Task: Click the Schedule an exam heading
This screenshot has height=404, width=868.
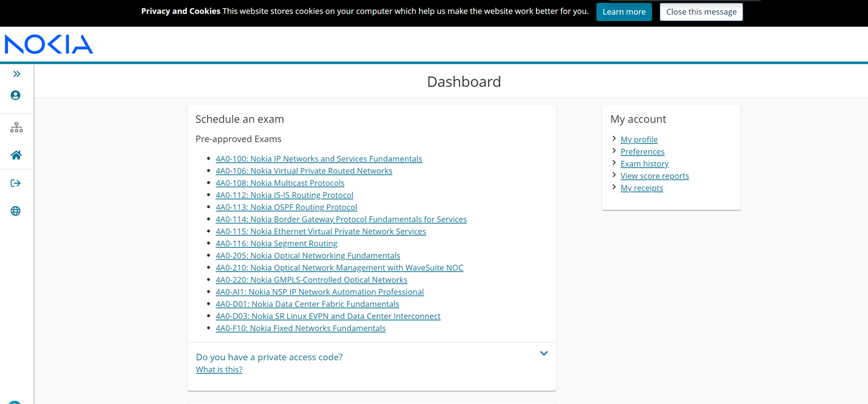Action: pos(240,119)
